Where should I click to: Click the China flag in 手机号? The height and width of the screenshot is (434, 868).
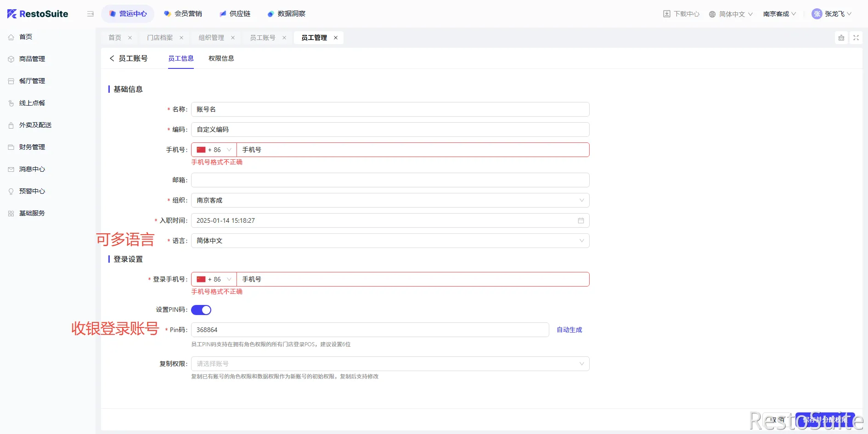point(201,150)
